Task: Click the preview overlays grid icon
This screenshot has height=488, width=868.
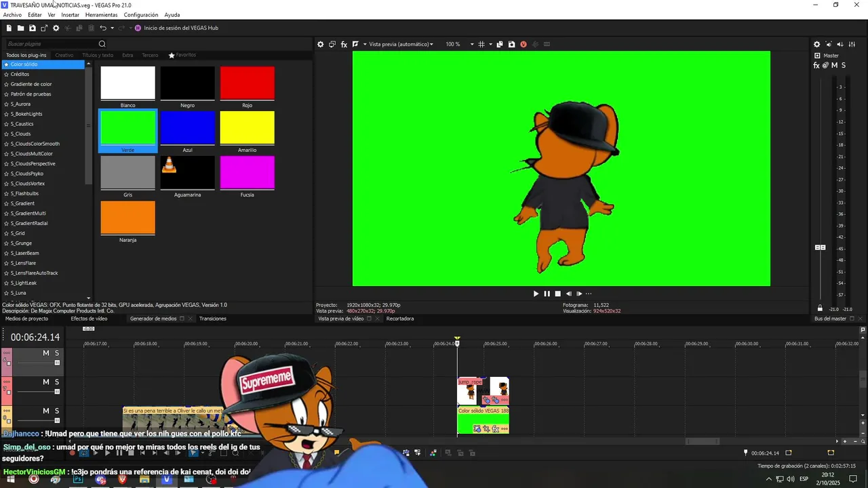Action: coord(481,44)
